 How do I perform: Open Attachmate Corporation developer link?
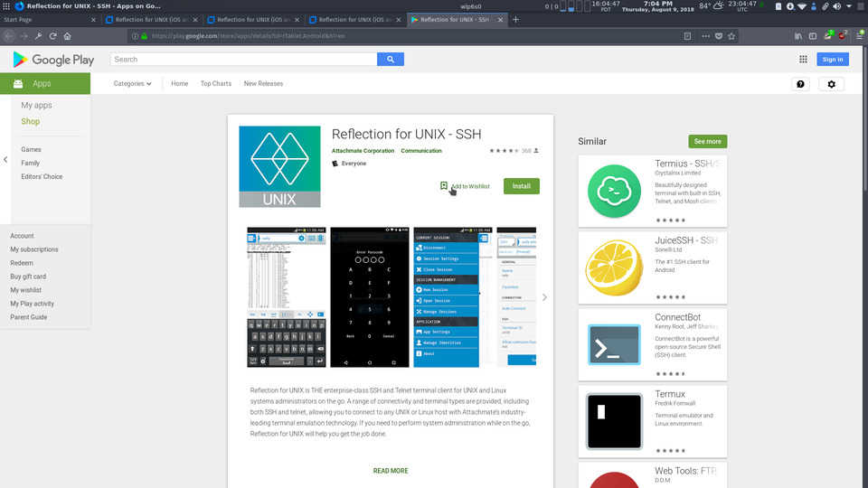[363, 151]
